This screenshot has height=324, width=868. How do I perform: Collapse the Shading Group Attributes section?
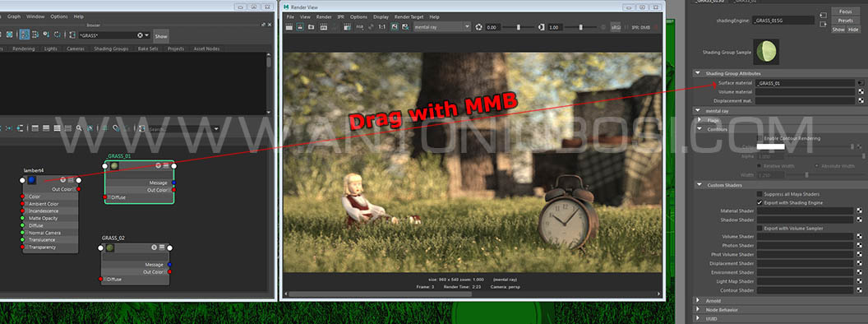tap(699, 74)
